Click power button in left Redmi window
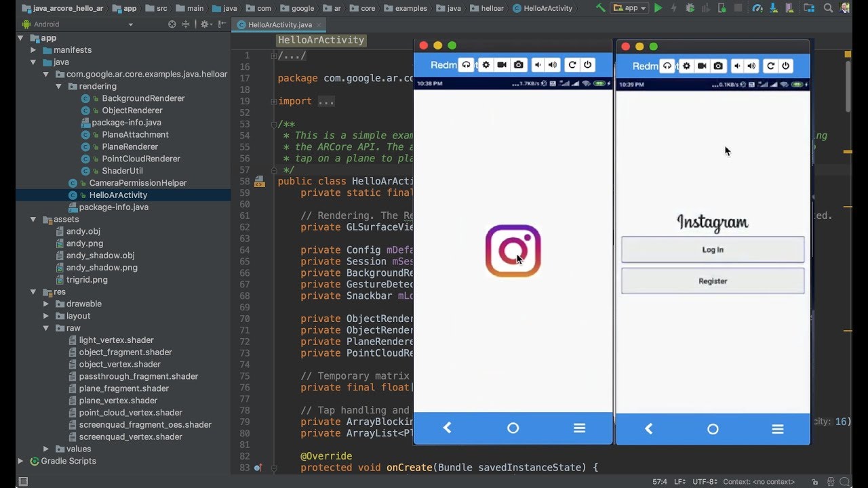 (x=588, y=65)
